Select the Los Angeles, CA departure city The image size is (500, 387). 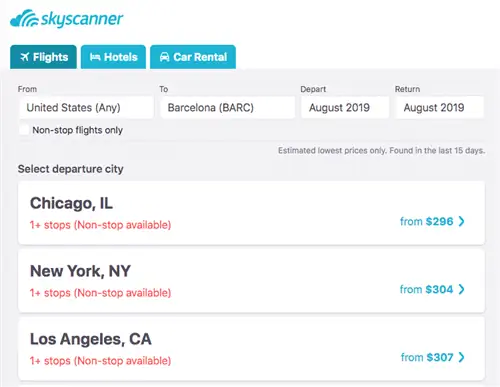[x=251, y=349]
